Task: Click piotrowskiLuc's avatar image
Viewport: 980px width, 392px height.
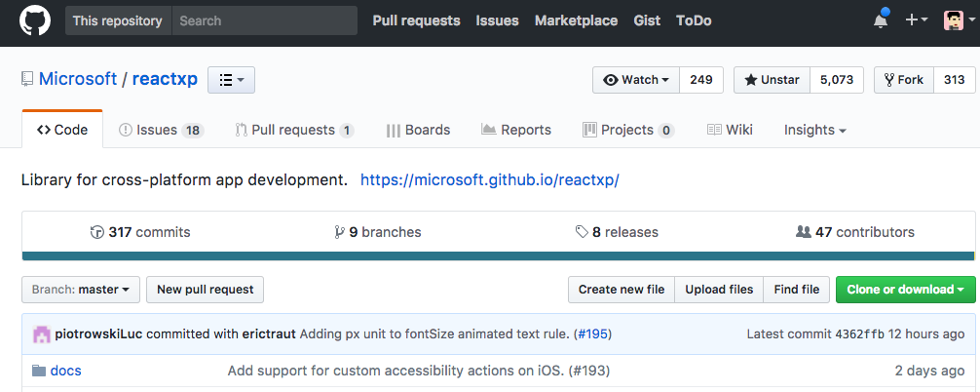Action: [42, 334]
